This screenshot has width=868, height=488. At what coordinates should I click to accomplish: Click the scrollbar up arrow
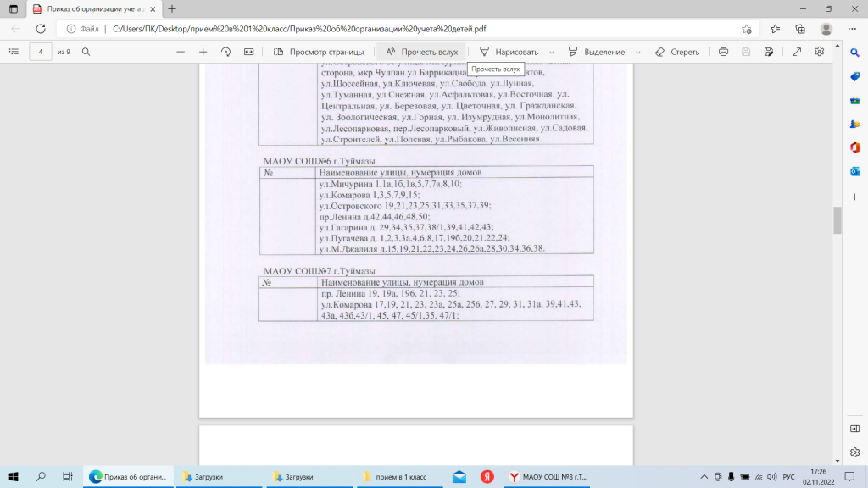pyautogui.click(x=837, y=46)
